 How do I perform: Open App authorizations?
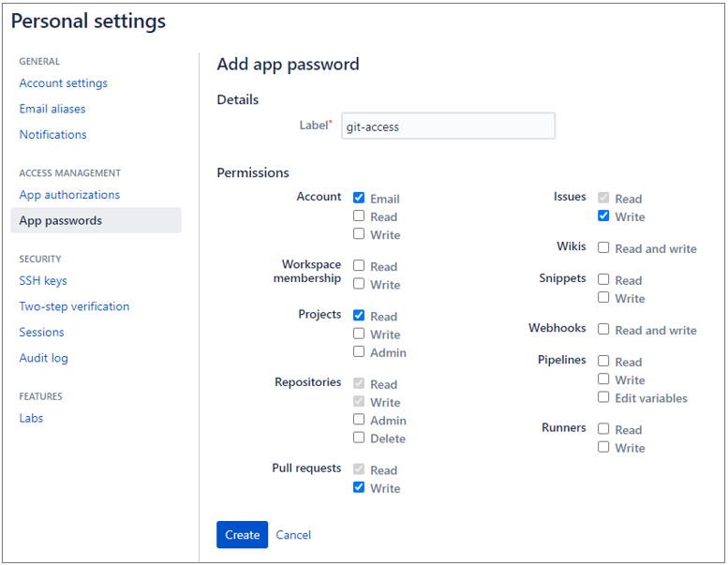coord(69,195)
